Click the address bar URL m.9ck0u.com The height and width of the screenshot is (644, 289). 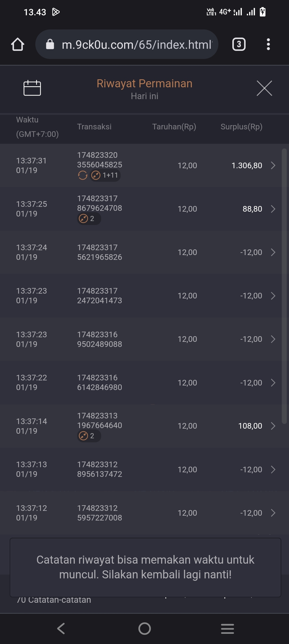coord(137,44)
